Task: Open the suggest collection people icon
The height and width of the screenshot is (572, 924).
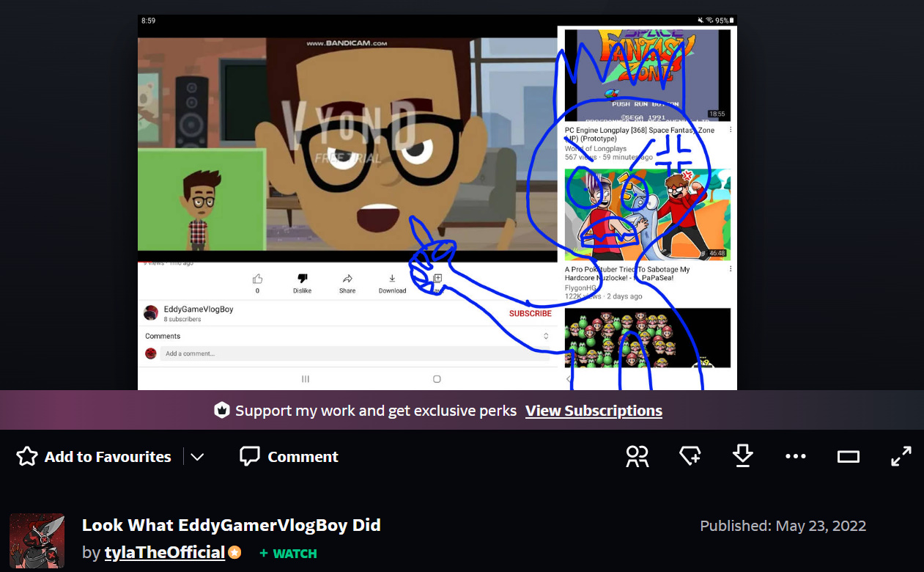Action: 637,456
